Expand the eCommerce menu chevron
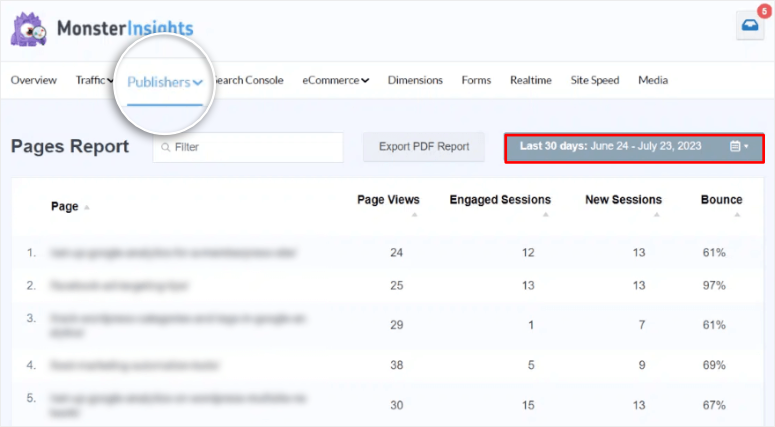Viewport: 775px width, 427px height. point(365,81)
